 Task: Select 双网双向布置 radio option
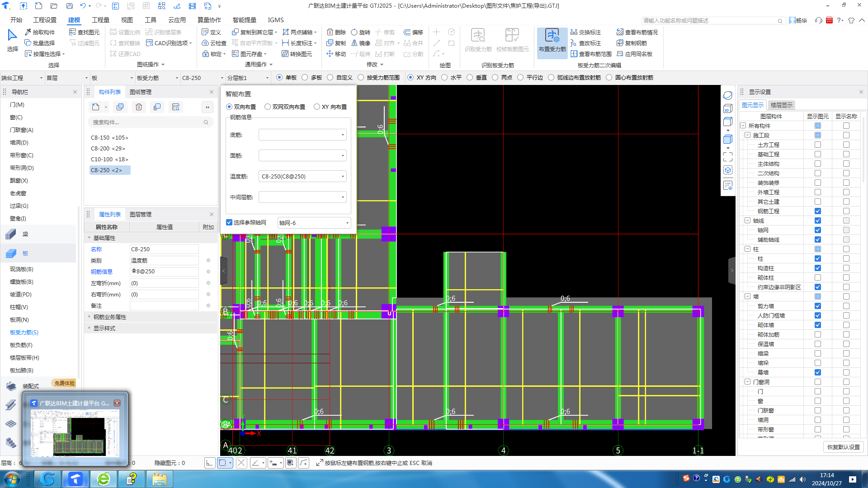(x=268, y=107)
